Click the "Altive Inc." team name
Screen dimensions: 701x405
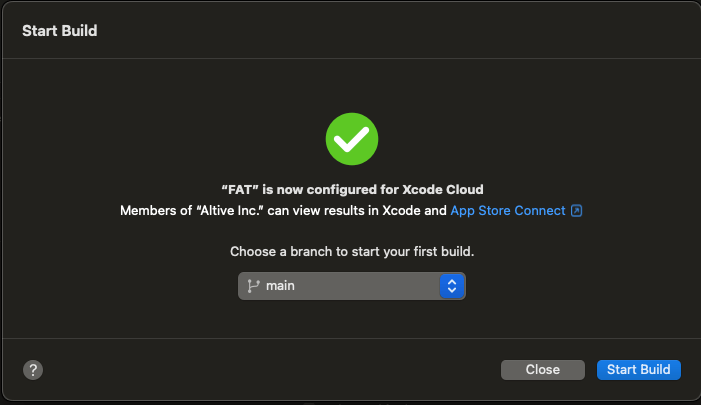coord(230,211)
